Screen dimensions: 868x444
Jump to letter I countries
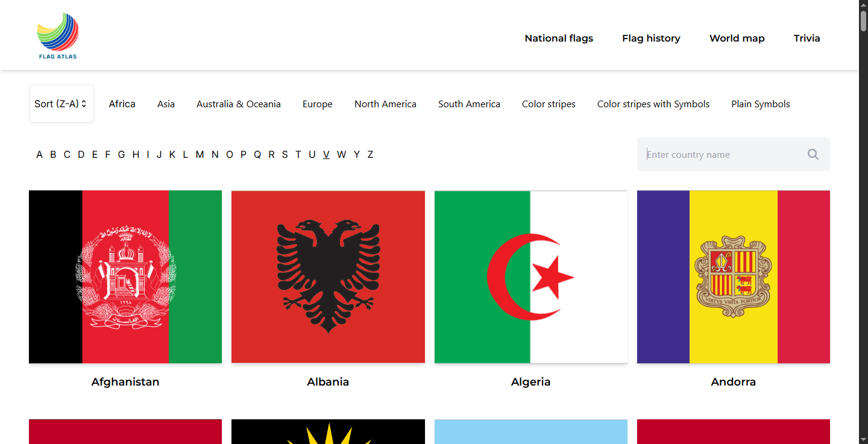click(148, 154)
